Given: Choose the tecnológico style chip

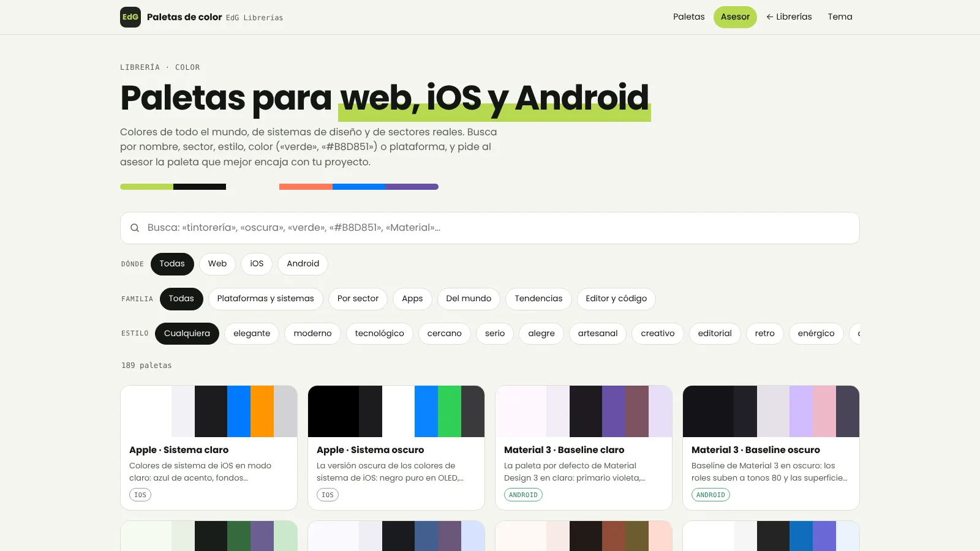Looking at the screenshot, I should point(380,334).
